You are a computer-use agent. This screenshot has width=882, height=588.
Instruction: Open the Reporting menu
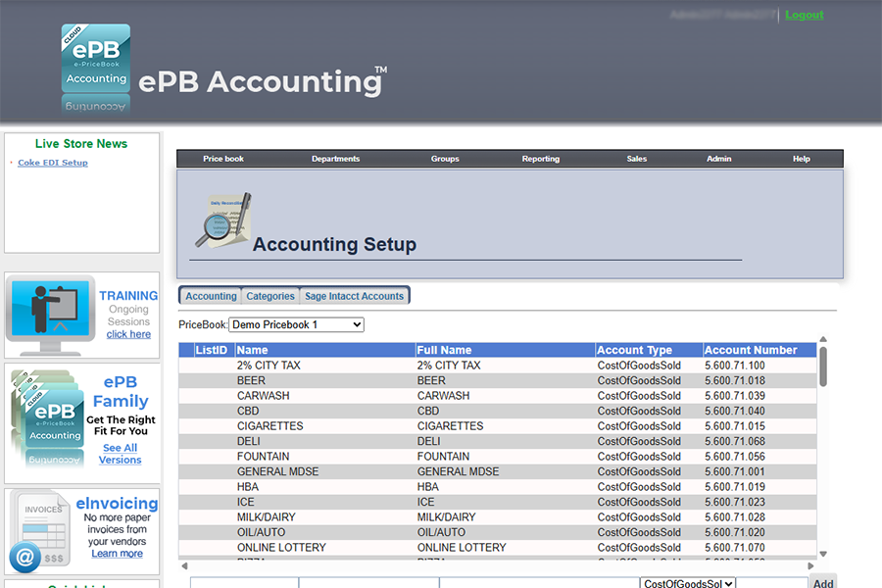(540, 159)
